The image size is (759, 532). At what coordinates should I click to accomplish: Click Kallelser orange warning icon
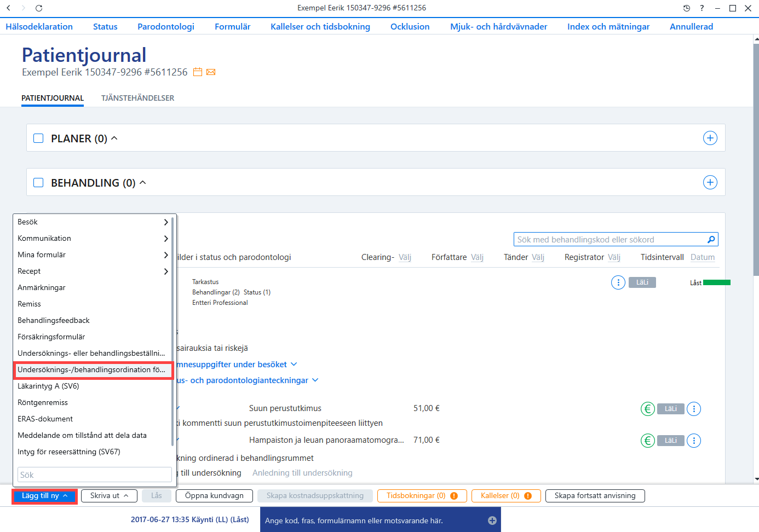point(528,496)
